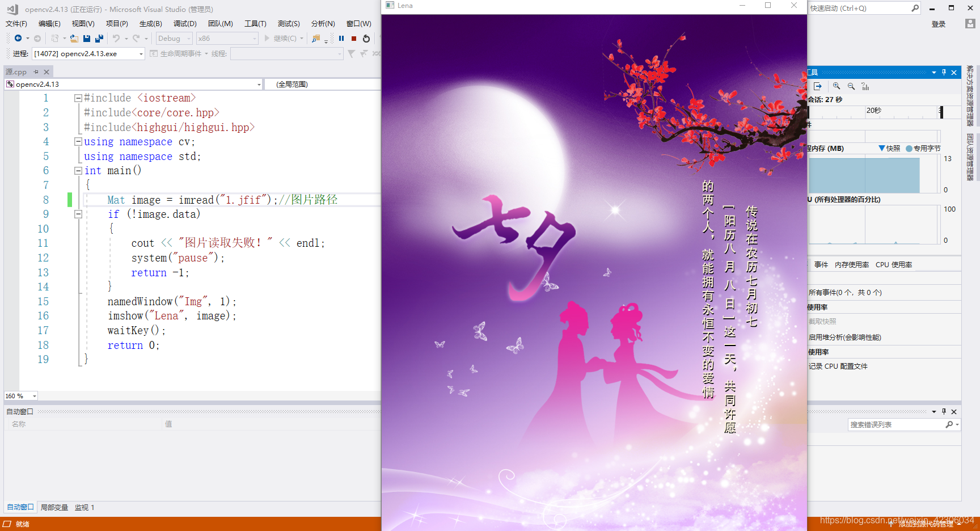Screen dimensions: 980x531
Task: Collapse the if block at line 9
Action: tap(78, 214)
